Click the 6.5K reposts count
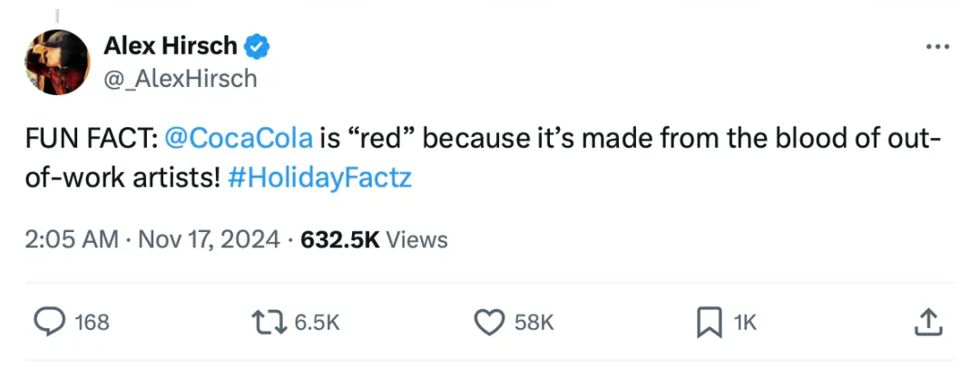Viewport: 980px width, 379px height. [x=318, y=322]
